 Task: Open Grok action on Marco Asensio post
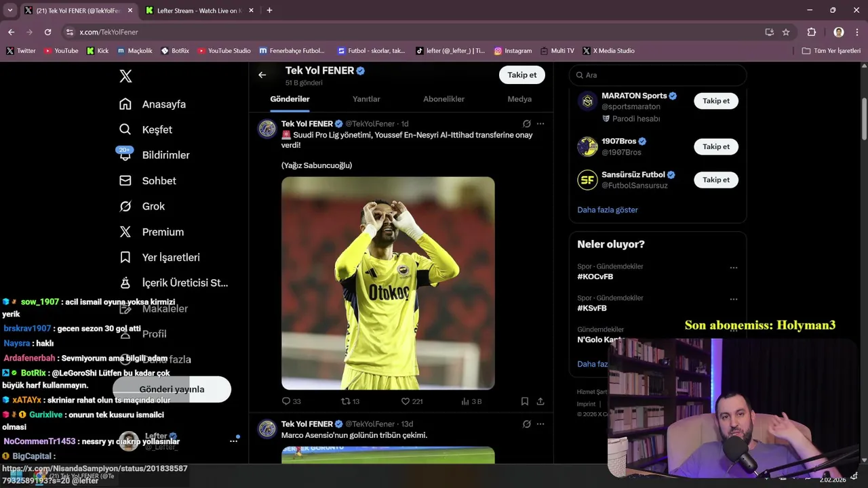tap(527, 424)
